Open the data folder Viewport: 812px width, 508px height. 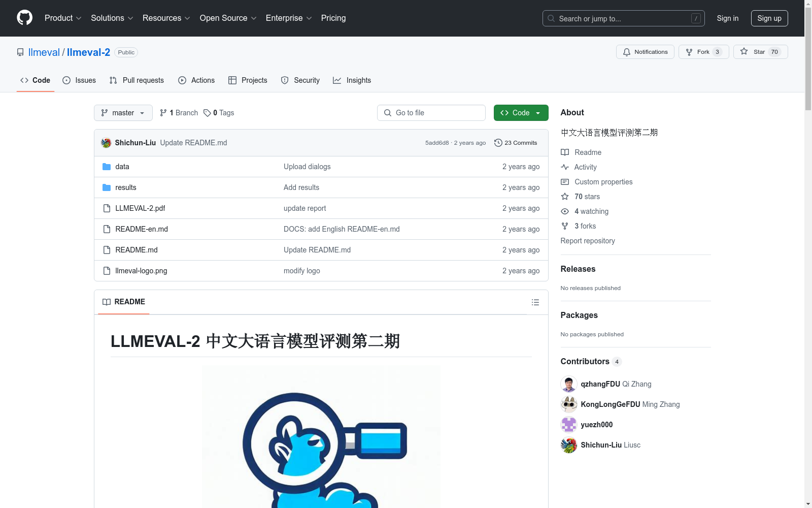coord(122,167)
